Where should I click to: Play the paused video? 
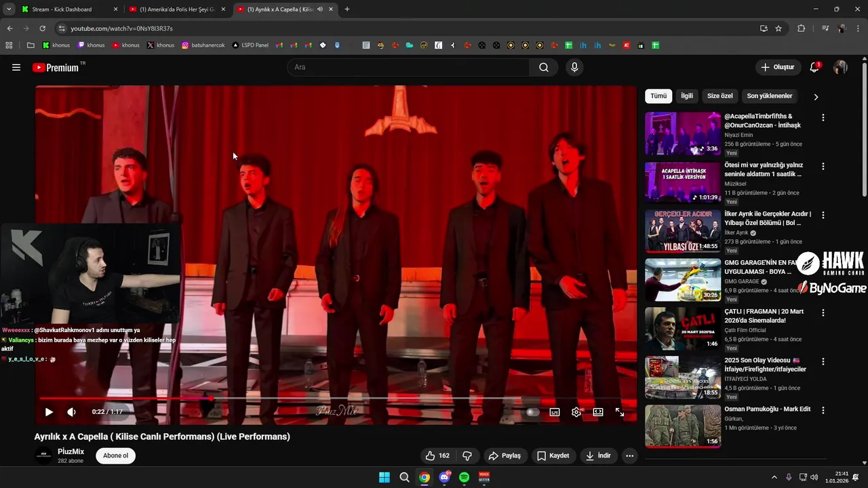[49, 412]
